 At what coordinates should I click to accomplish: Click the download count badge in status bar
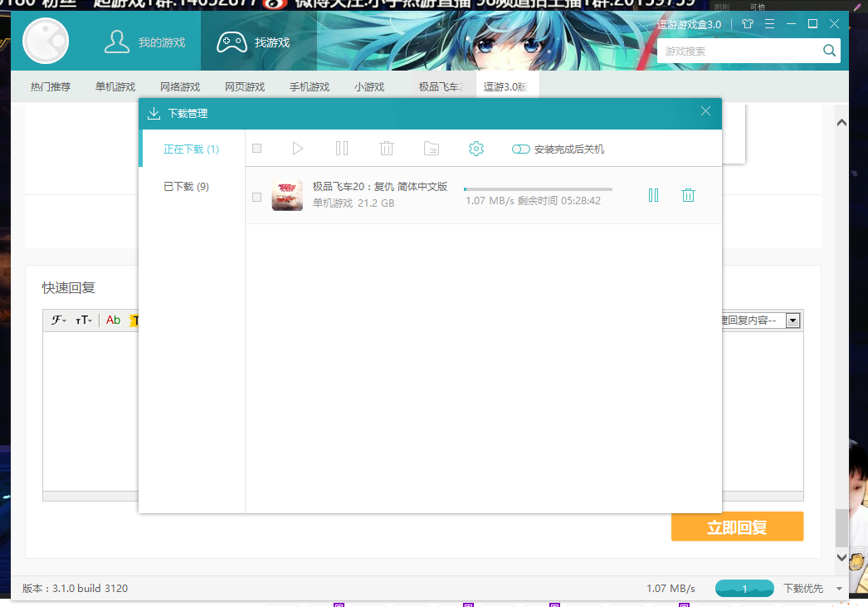pyautogui.click(x=744, y=588)
